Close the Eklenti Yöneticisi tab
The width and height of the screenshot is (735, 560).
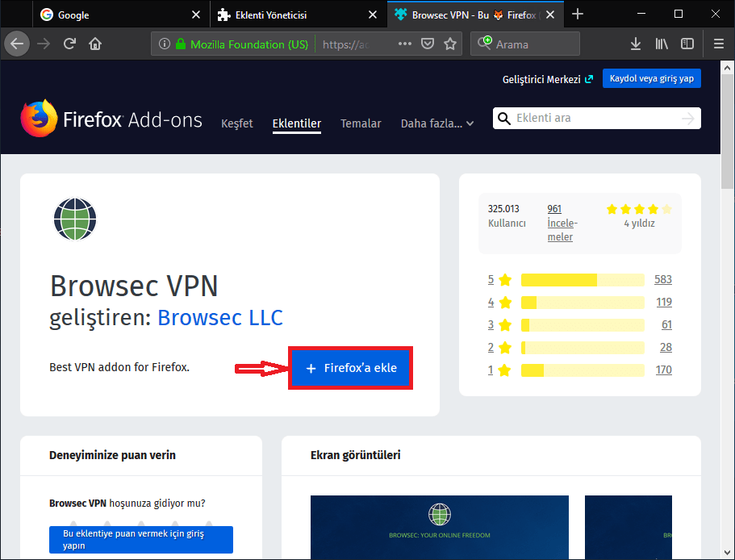pos(373,15)
